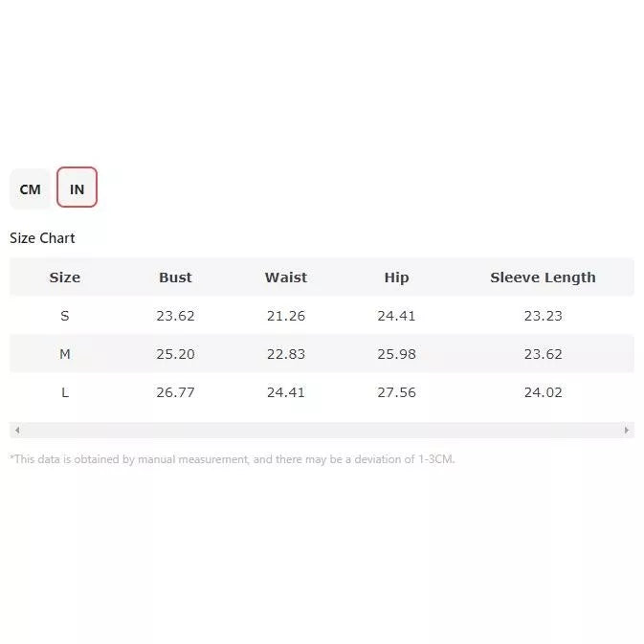Click the Bust column header
644x644 pixels.
coord(175,278)
